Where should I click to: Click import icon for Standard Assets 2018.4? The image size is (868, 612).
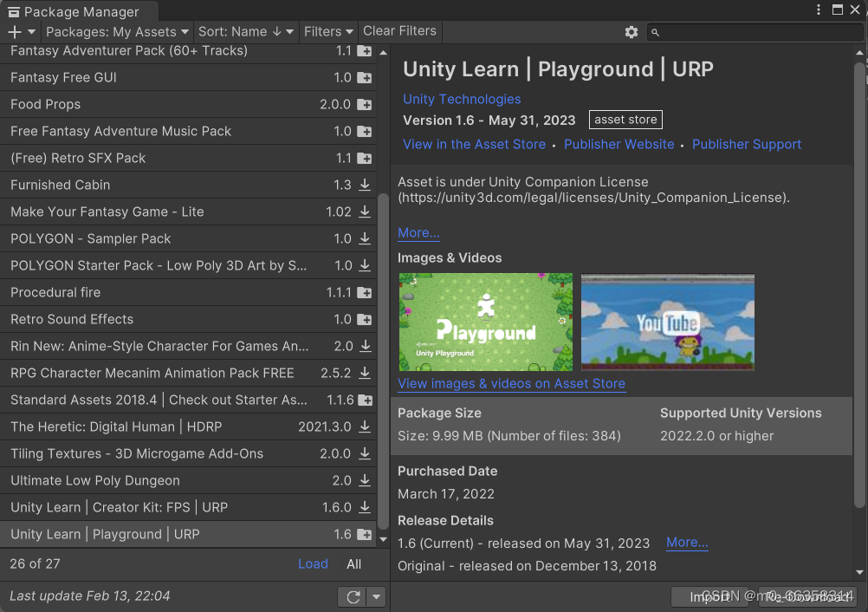[x=366, y=400]
